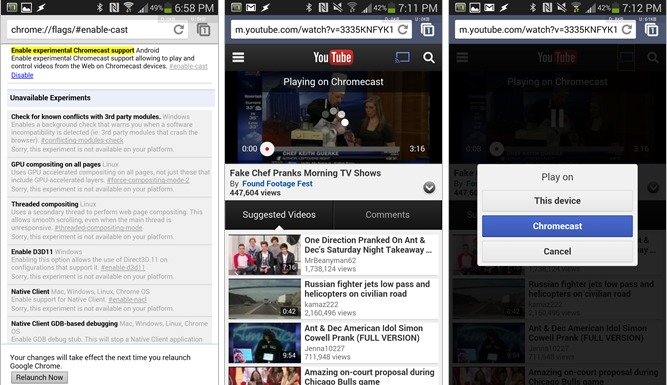This screenshot has height=385, width=667.
Task: Reload the chrome://flags page
Action: click(179, 29)
